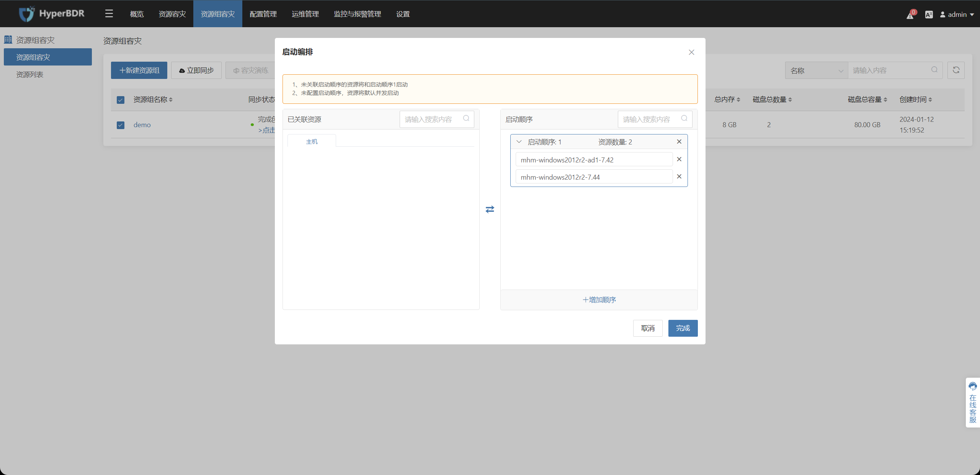
Task: Click the 8 GB memory cell
Action: click(x=729, y=125)
